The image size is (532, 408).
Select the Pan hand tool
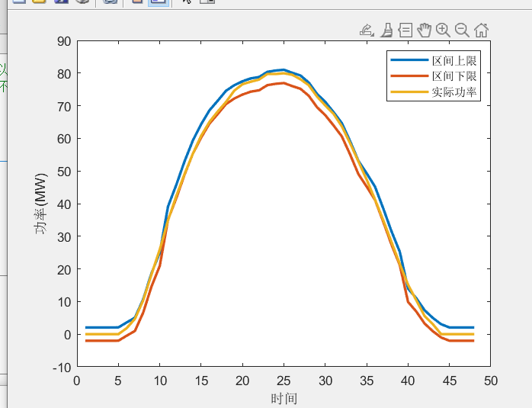pyautogui.click(x=424, y=31)
